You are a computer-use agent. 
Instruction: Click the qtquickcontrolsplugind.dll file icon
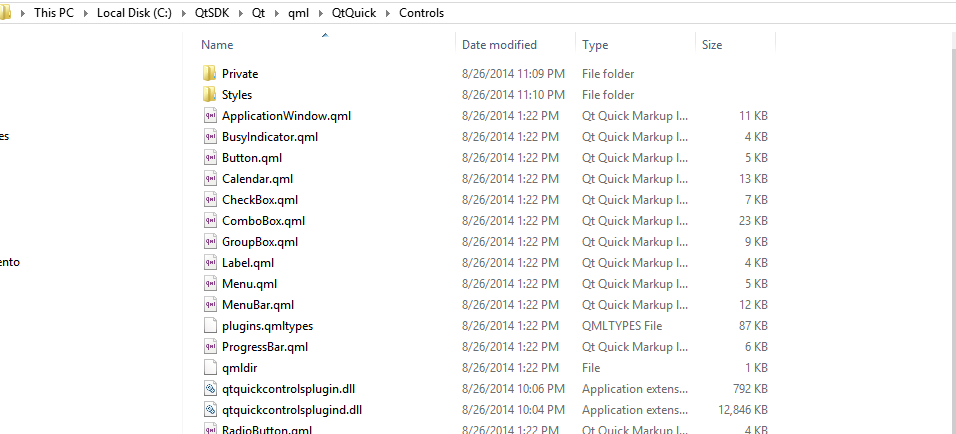point(210,410)
